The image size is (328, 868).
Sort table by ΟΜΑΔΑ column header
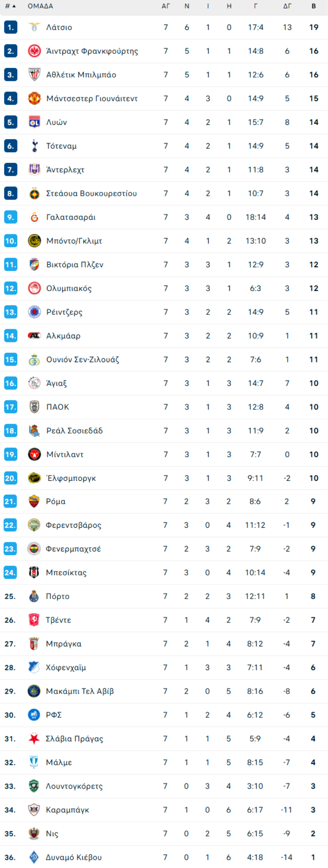[40, 6]
